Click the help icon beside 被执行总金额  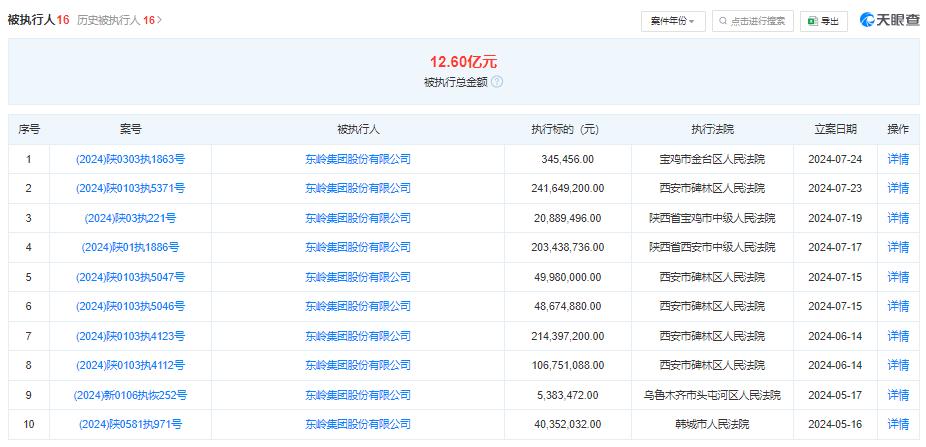(x=497, y=82)
